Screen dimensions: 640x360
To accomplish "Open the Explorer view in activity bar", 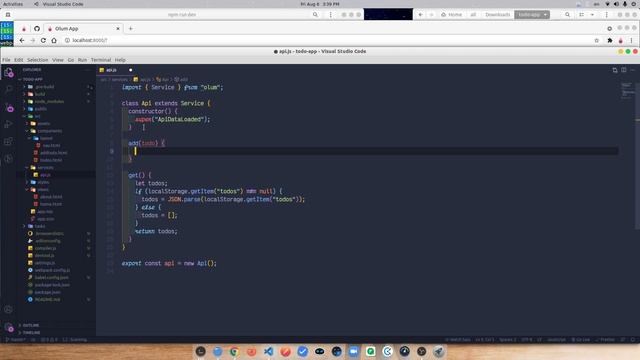I will coord(9,72).
